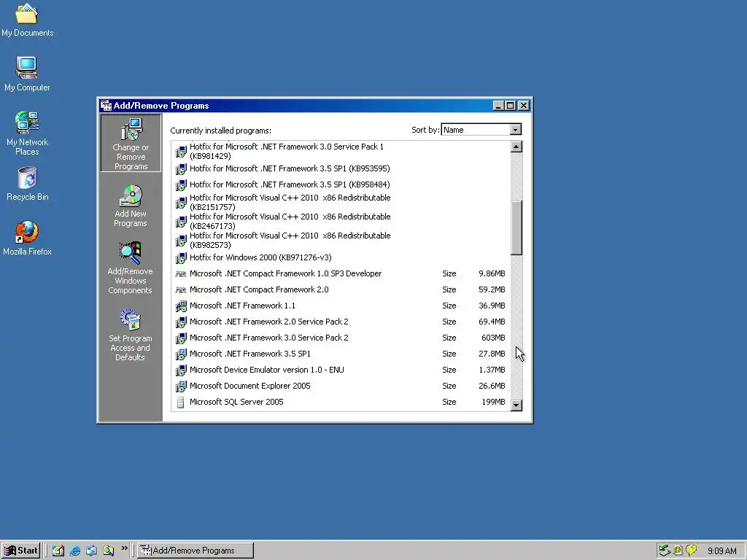Viewport: 747px width, 560px height.
Task: Click icon beside .NET Framework 2.0 Service Pack 2
Action: [x=181, y=322]
